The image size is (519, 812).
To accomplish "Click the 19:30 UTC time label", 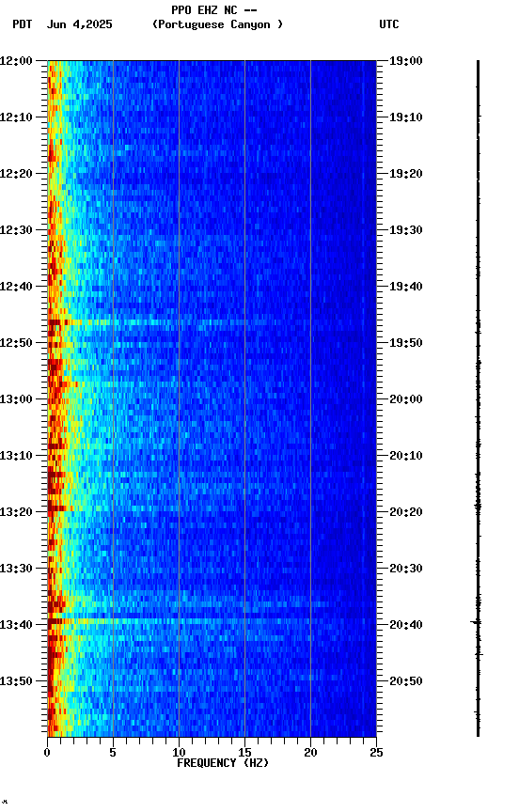I will coord(405,230).
